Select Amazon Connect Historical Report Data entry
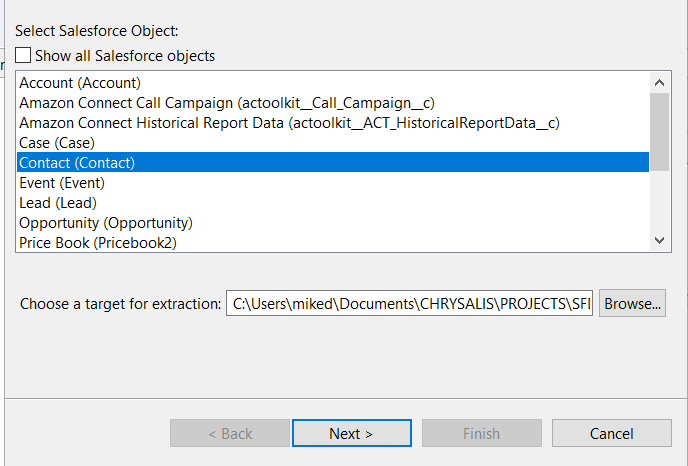 click(333, 123)
